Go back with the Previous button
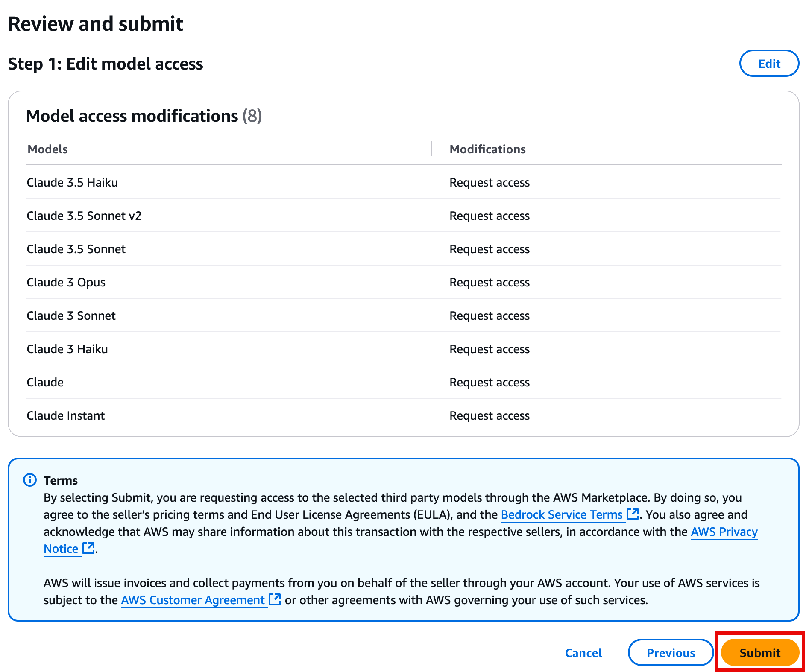 (670, 652)
